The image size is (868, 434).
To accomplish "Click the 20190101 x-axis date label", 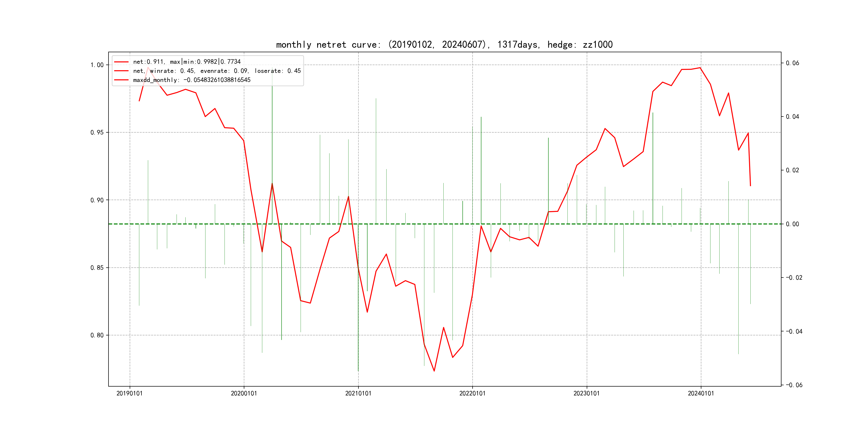I will [x=129, y=393].
